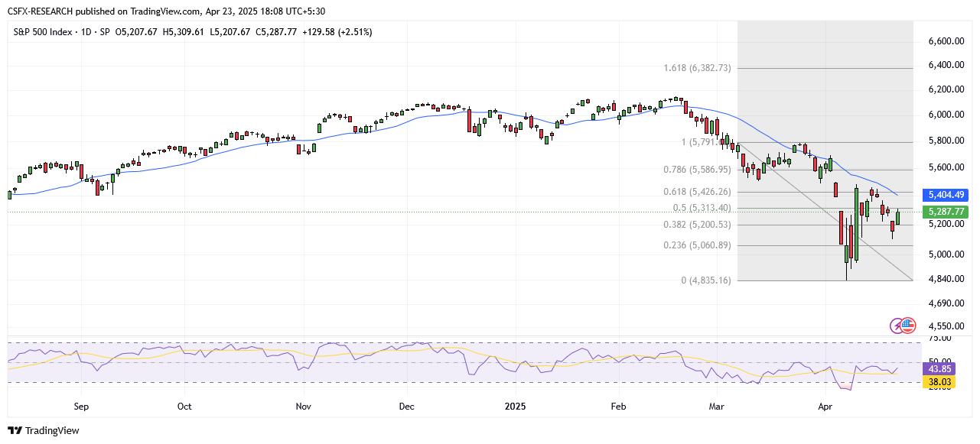Click the purple lightning event icon
This screenshot has height=444, width=980.
tap(898, 326)
